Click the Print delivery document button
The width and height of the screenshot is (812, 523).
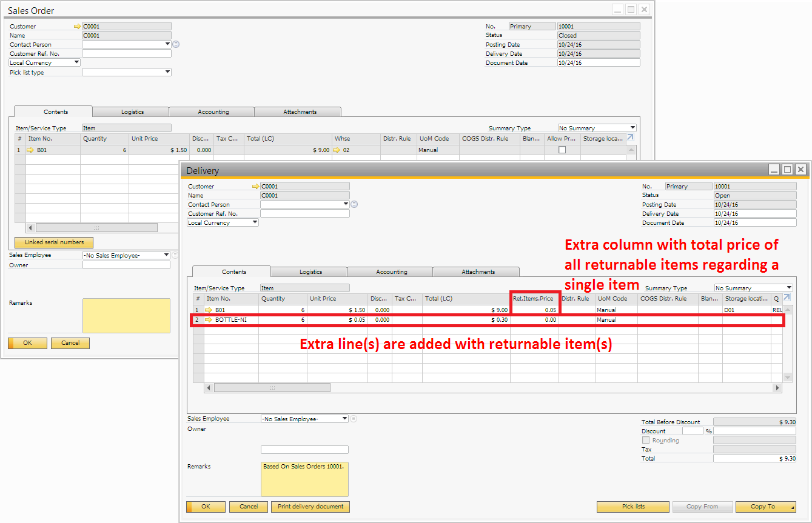(310, 507)
